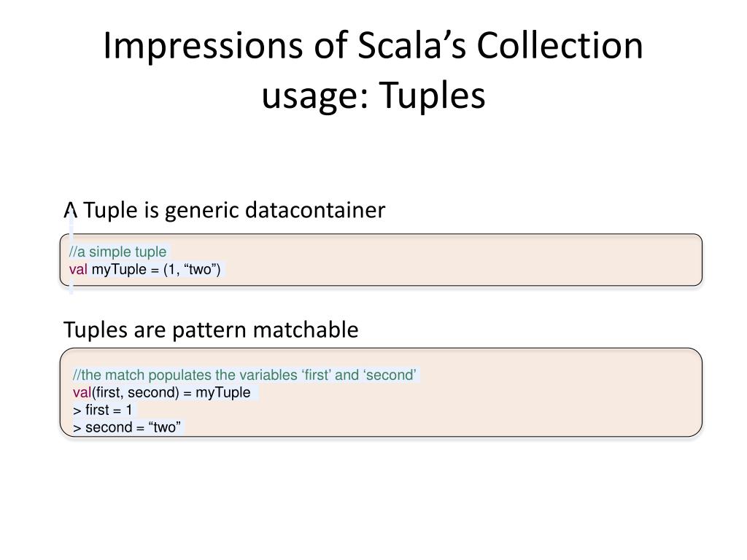747x560 pixels.
Task: Click the heading 'Tuples are pattern matchable'
Action: point(211,330)
